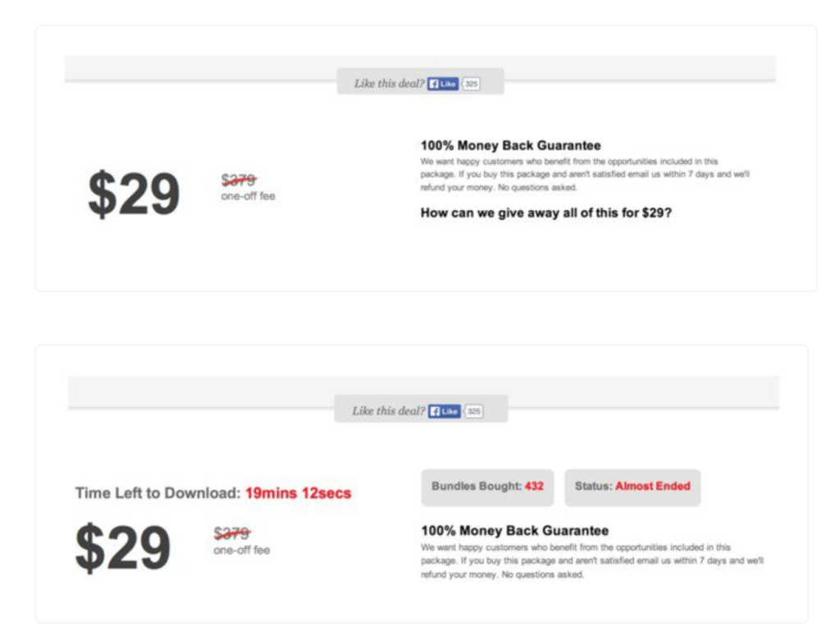
Task: Click the Facebook Like button in the lower panel
Action: [445, 411]
